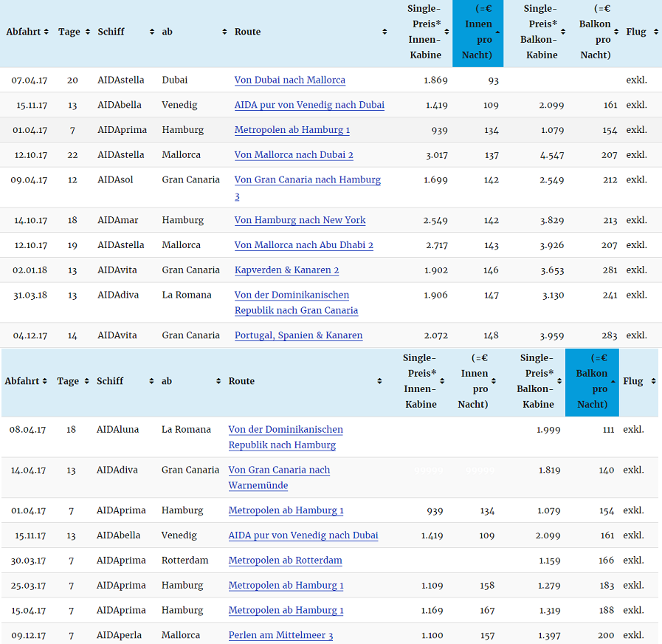The image size is (662, 644).
Task: Sort top table by Flug arrows
Action: [655, 32]
